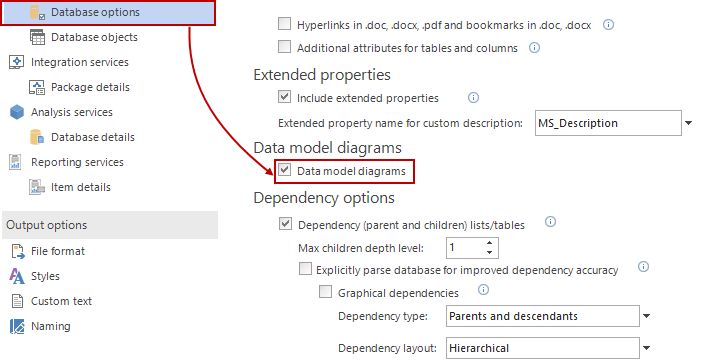Click the File format icon
This screenshot has width=702, height=362.
[x=17, y=251]
